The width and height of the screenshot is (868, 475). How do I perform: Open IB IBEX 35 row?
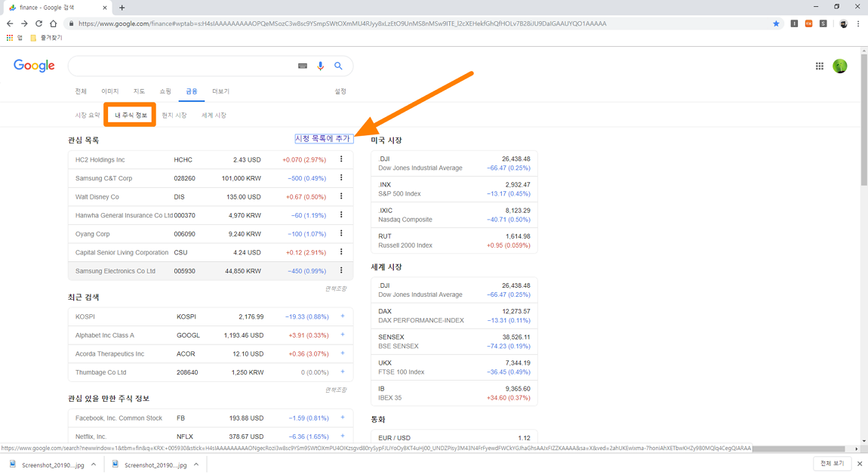click(x=454, y=393)
